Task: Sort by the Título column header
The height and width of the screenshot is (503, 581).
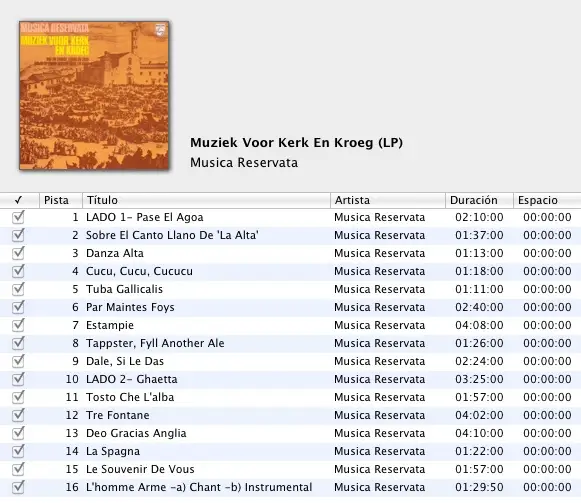Action: click(206, 200)
